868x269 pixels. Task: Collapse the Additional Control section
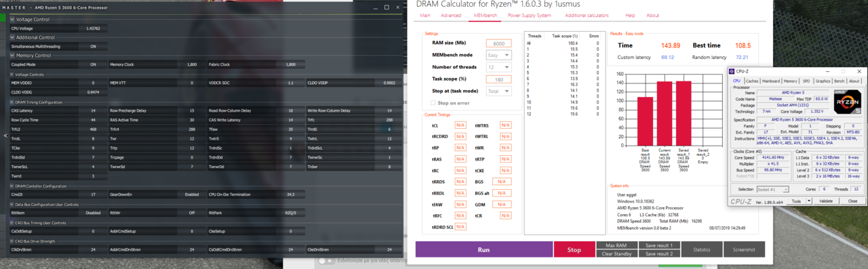tap(12, 37)
